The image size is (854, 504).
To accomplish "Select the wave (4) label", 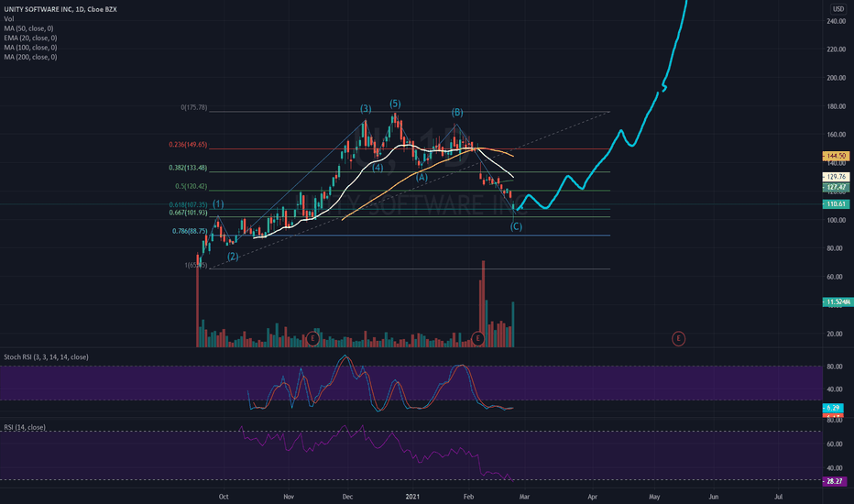I will 378,168.
